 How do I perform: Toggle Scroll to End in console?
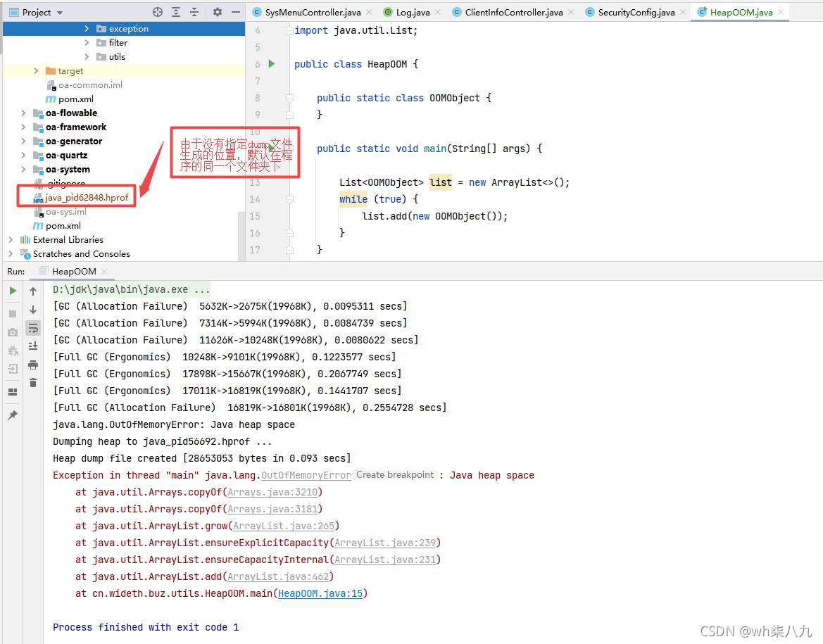(33, 346)
